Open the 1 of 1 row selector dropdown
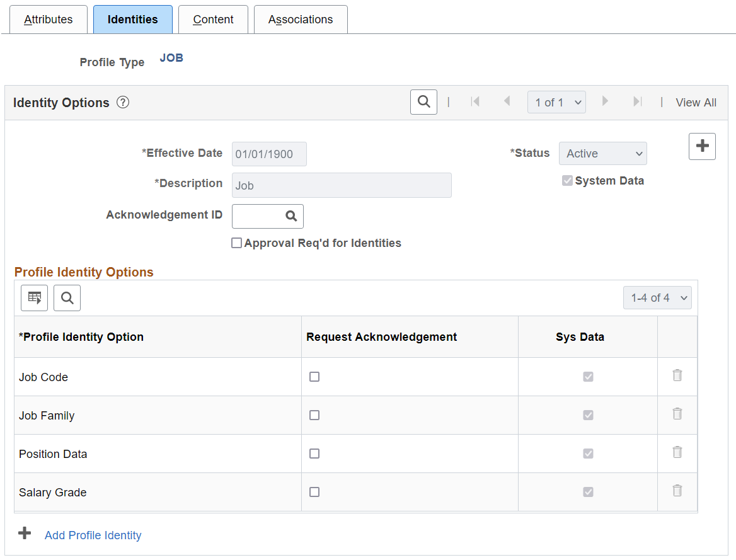736x560 pixels. pyautogui.click(x=556, y=103)
